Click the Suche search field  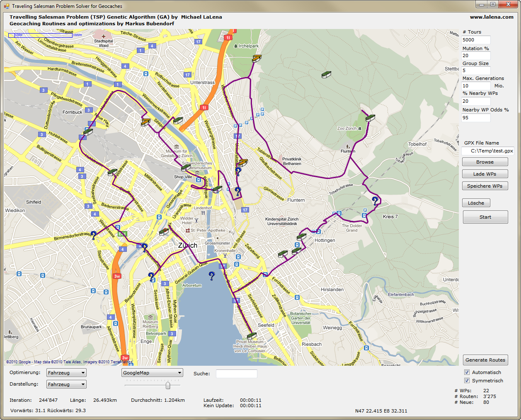236,374
